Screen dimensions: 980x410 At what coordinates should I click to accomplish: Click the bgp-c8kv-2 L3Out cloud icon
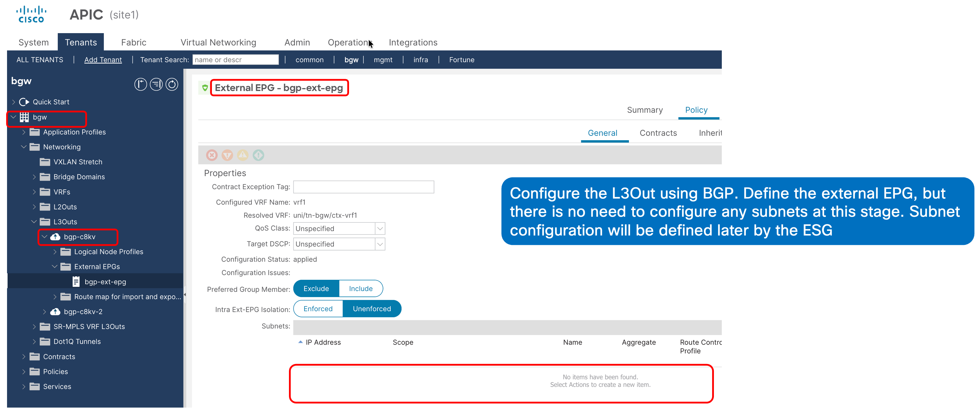click(55, 312)
